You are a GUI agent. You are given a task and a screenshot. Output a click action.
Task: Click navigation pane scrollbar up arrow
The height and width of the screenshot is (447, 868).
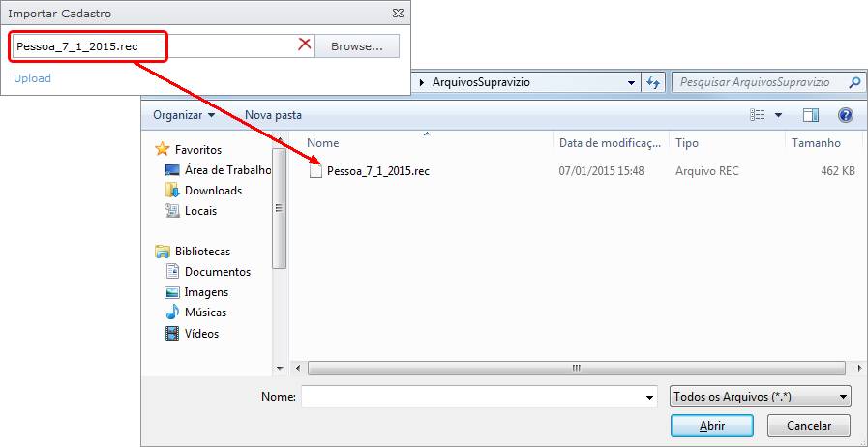pyautogui.click(x=280, y=140)
